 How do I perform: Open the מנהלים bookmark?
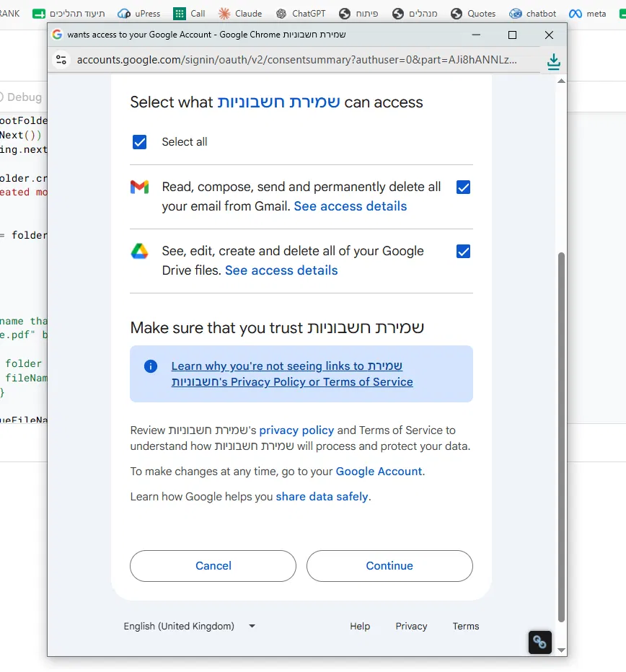click(415, 14)
